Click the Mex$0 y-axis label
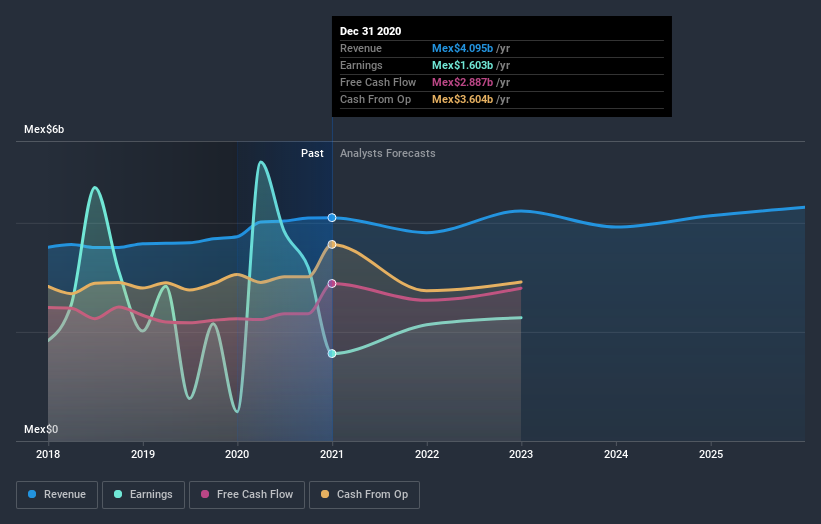 pos(41,429)
